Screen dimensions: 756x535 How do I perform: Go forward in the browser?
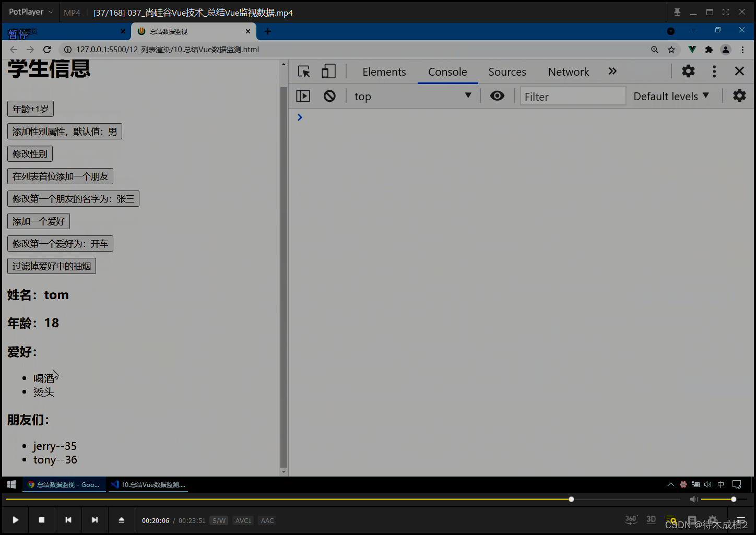[30, 50]
